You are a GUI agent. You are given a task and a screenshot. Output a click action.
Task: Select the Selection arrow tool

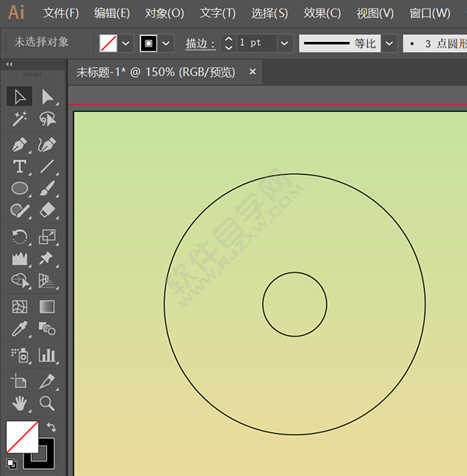click(19, 96)
